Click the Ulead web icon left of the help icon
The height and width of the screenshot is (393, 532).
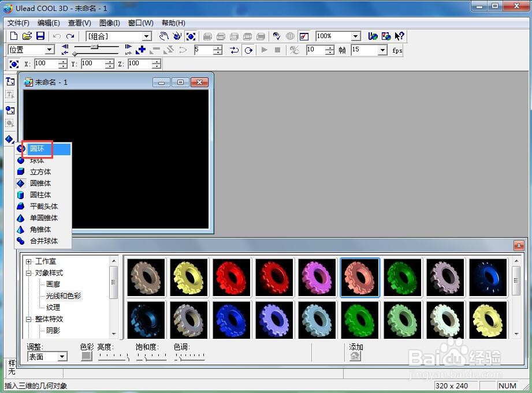point(386,36)
